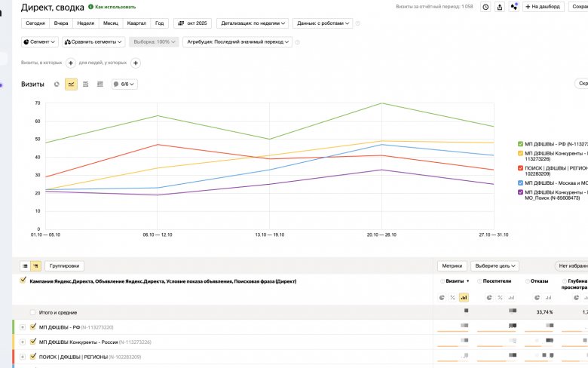
Task: Open Атрибуция attribution model dropdown
Action: pos(237,42)
